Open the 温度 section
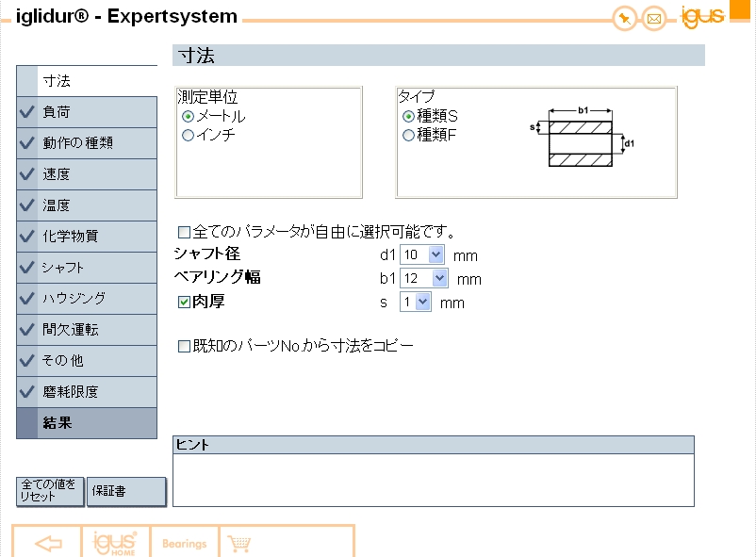 pyautogui.click(x=87, y=205)
